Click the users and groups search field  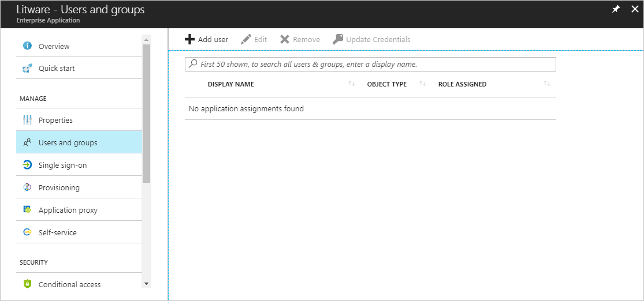(x=370, y=65)
